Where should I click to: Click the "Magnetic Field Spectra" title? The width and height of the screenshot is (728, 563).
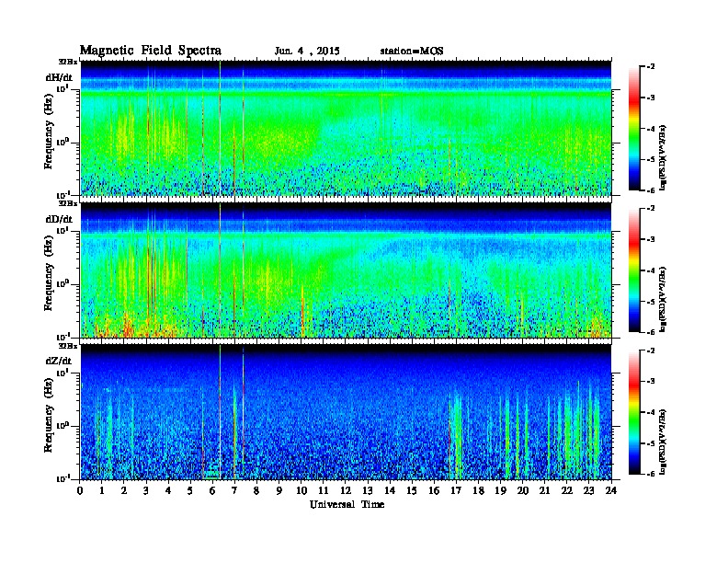tap(151, 51)
